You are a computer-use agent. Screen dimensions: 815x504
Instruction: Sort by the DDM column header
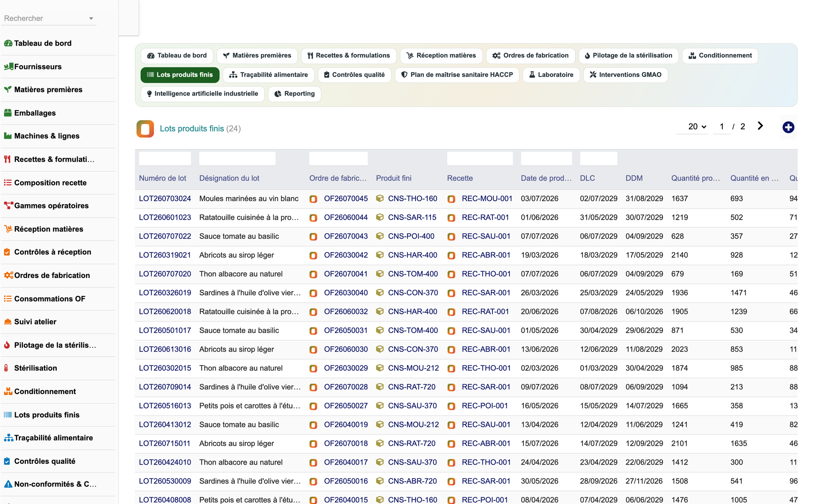pyautogui.click(x=634, y=178)
